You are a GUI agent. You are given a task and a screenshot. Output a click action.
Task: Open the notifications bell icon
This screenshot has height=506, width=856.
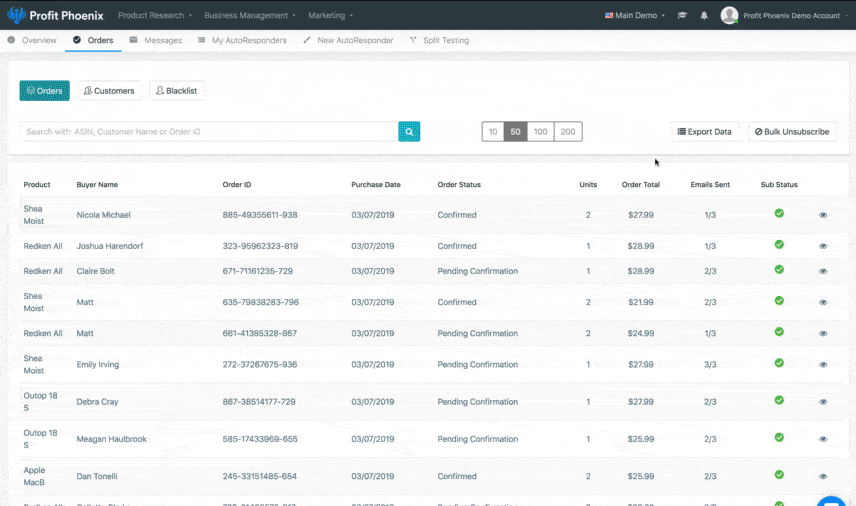pyautogui.click(x=704, y=16)
